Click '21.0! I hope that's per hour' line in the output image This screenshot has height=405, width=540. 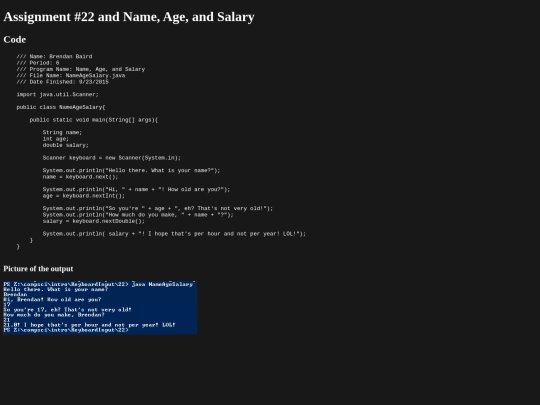tap(89, 325)
